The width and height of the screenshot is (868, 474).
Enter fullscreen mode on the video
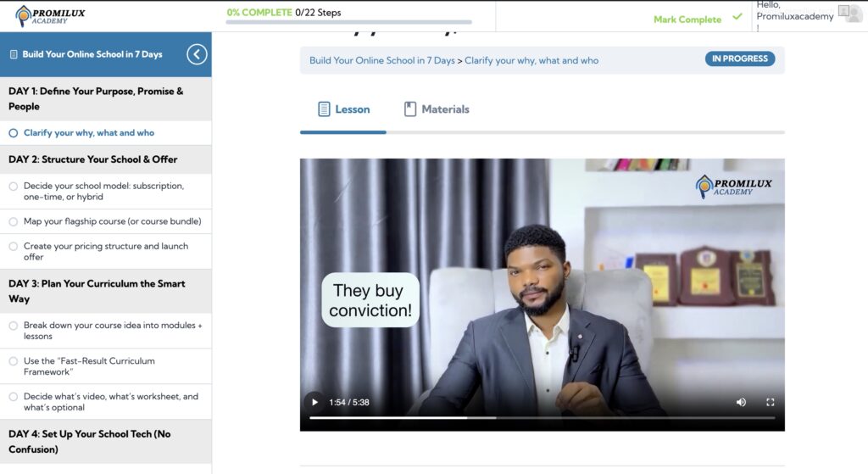pos(771,402)
